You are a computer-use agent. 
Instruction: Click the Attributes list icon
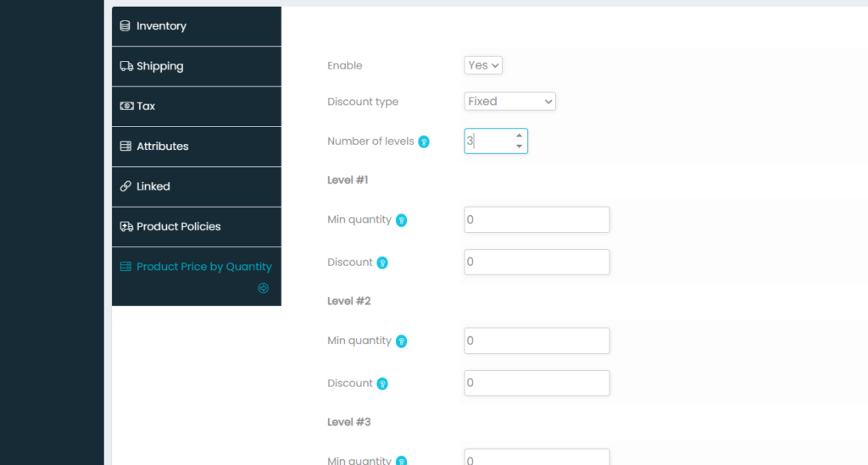pyautogui.click(x=125, y=147)
